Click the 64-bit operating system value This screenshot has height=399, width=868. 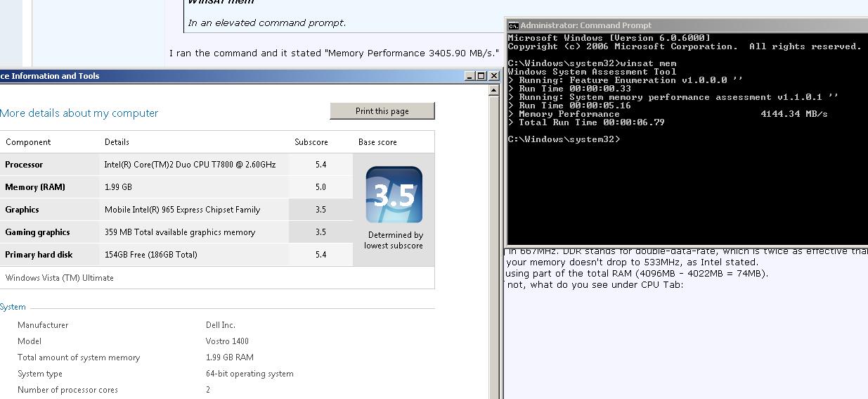250,374
